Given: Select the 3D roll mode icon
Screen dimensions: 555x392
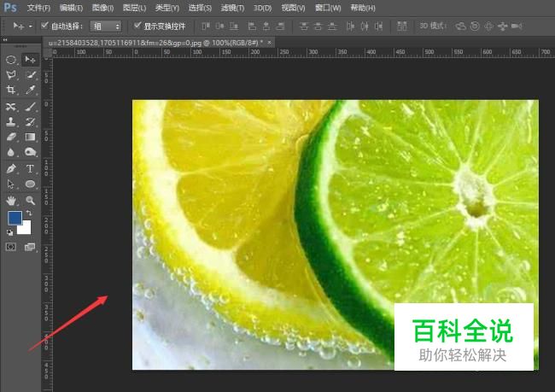Looking at the screenshot, I should [475, 26].
